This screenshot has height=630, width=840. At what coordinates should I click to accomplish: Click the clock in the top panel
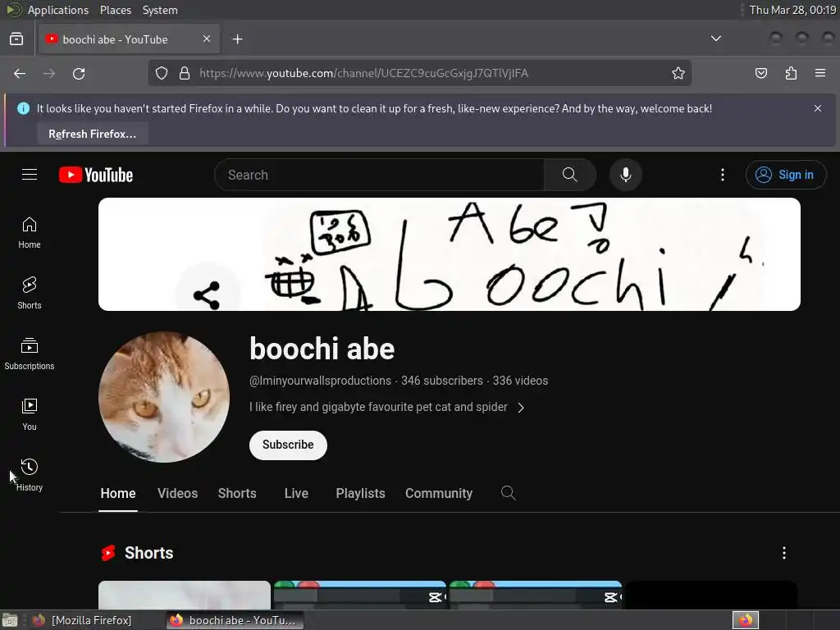792,10
